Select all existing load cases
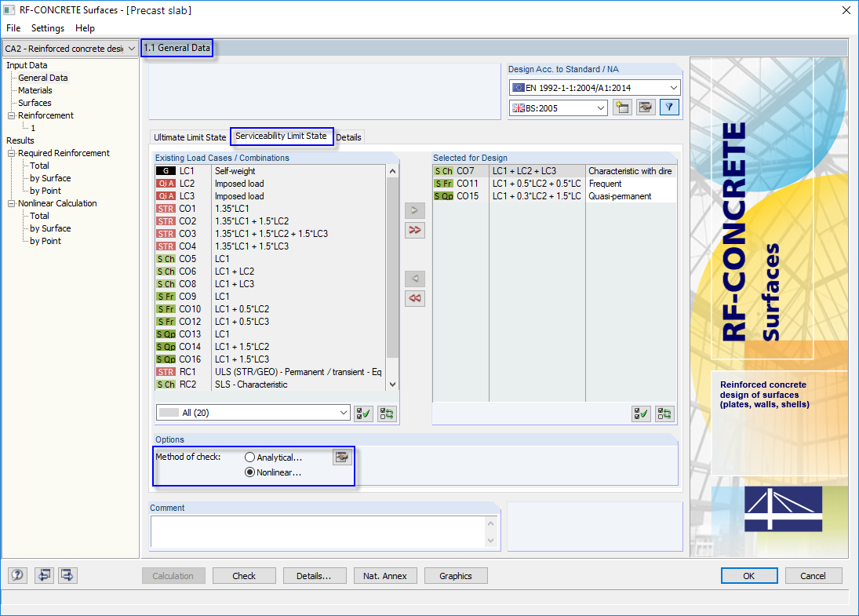The width and height of the screenshot is (859, 616). [363, 413]
